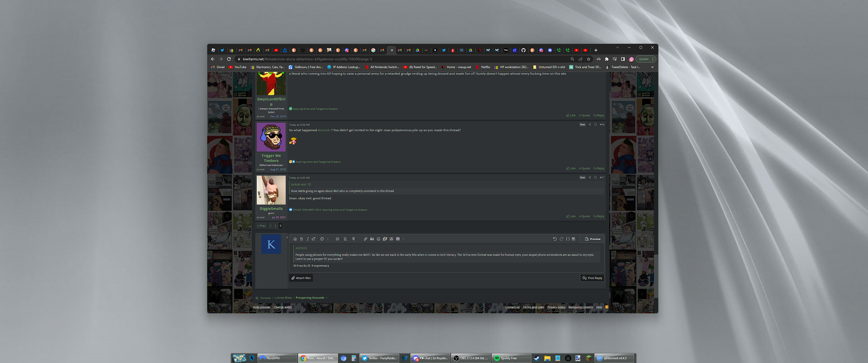The image size is (868, 363).
Task: Expand the Jackski quoted post
Action: pos(309,185)
